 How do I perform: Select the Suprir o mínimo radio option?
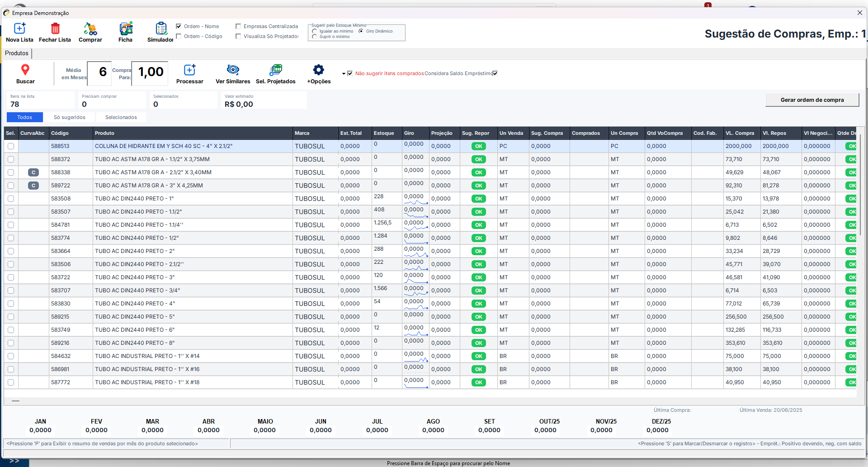pos(314,37)
